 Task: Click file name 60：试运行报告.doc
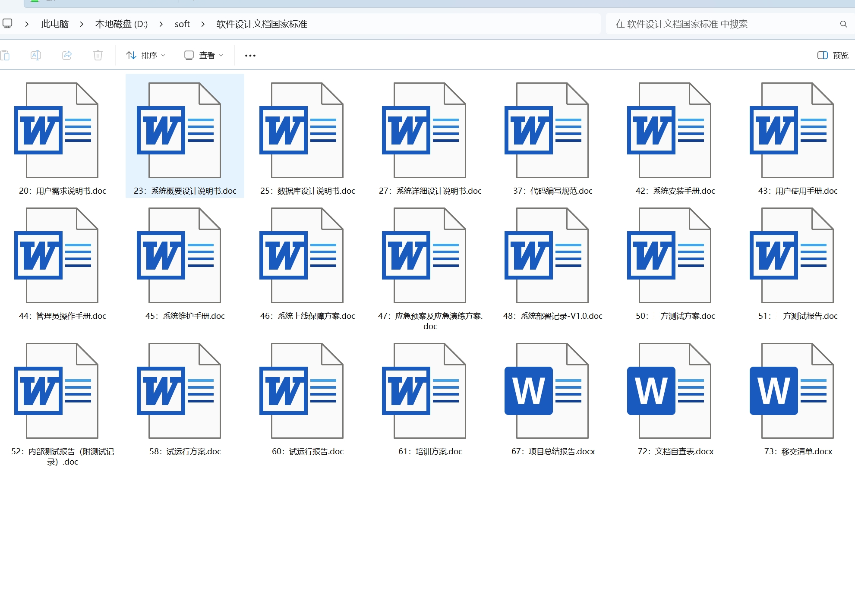point(308,451)
